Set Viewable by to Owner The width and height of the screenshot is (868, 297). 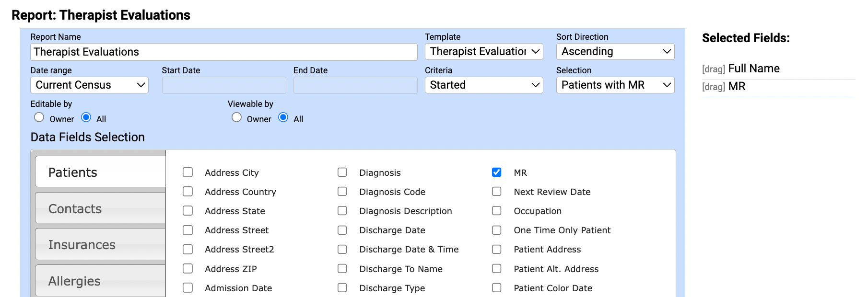point(236,118)
